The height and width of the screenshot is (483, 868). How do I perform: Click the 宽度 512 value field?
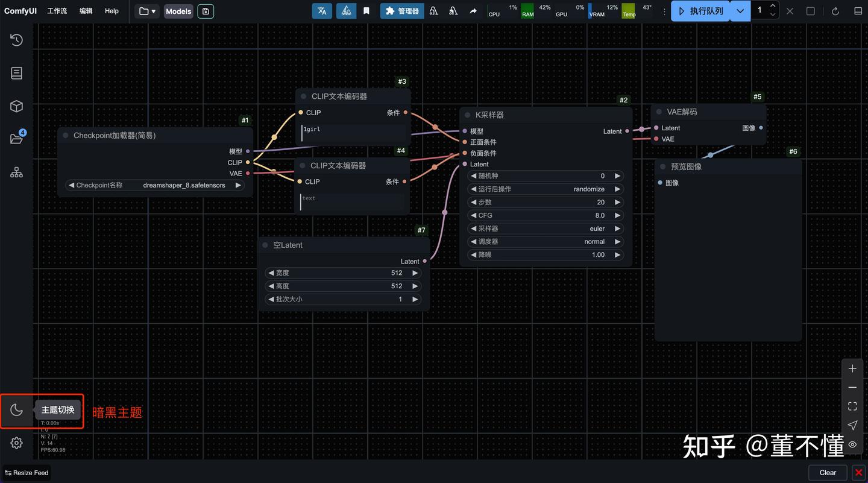[x=343, y=273]
